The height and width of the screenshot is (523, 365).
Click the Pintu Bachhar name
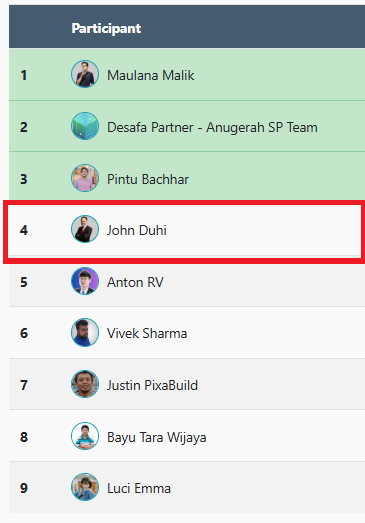(x=148, y=179)
